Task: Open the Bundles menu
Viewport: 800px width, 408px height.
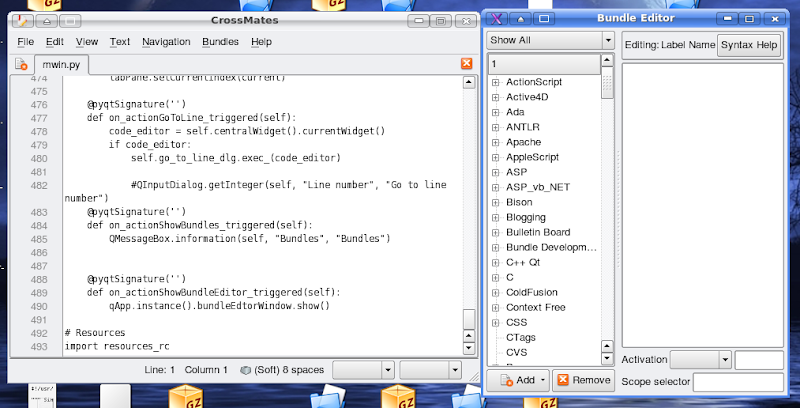Action: coord(220,42)
